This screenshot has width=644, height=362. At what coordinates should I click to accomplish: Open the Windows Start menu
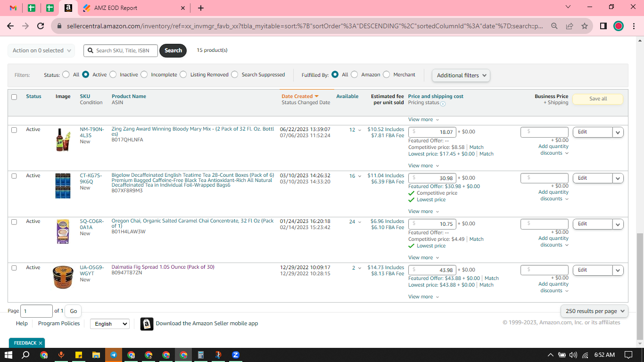tap(8, 355)
